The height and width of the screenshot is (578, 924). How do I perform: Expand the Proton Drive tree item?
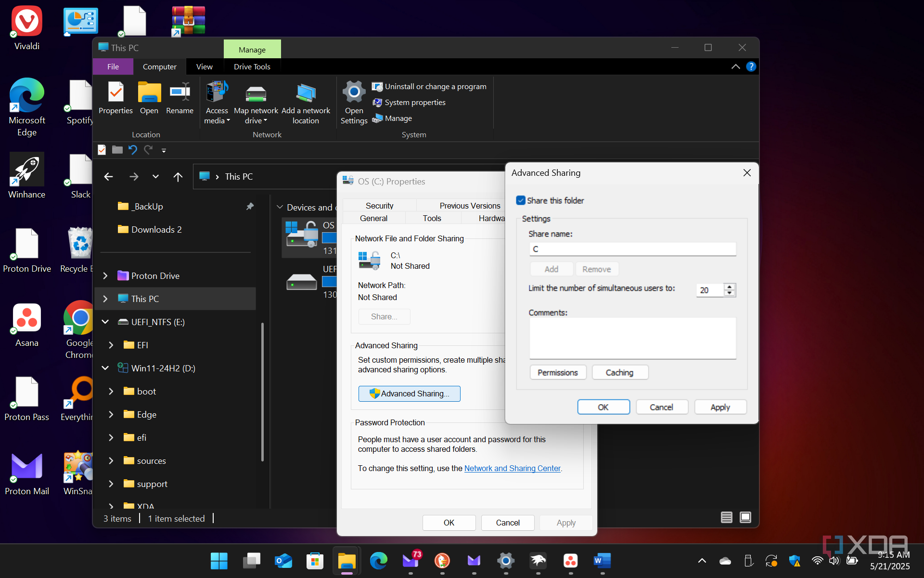105,276
